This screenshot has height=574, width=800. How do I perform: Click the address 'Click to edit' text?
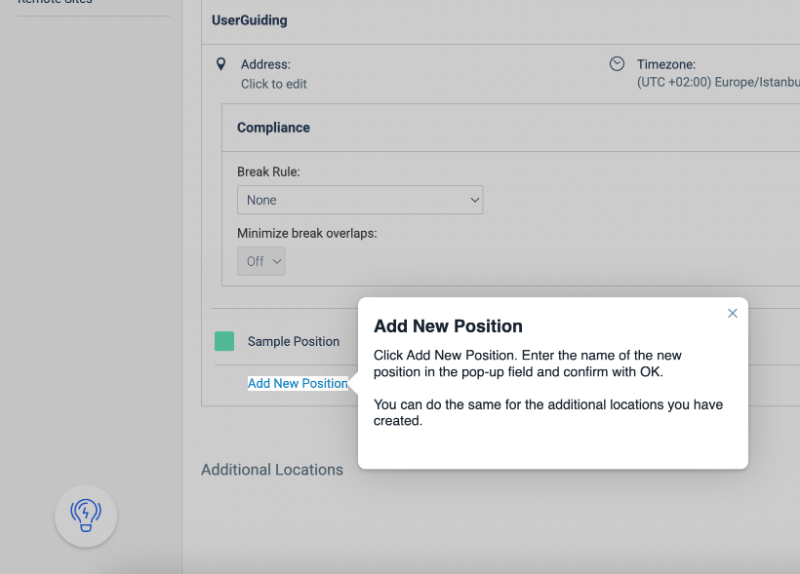click(274, 84)
